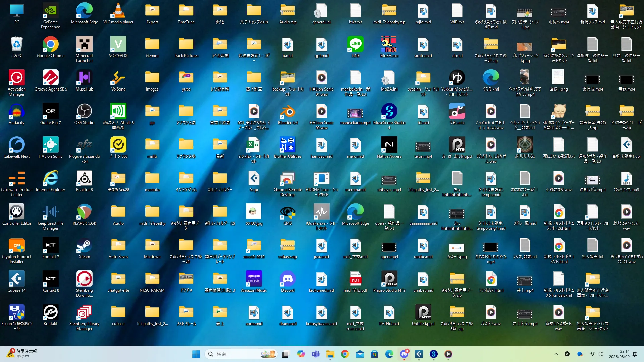The width and height of the screenshot is (644, 362).
Task: Open the Windows Start button
Action: tap(196, 354)
